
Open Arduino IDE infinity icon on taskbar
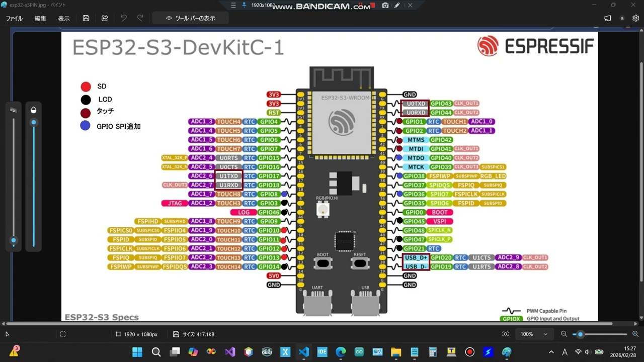point(359,352)
